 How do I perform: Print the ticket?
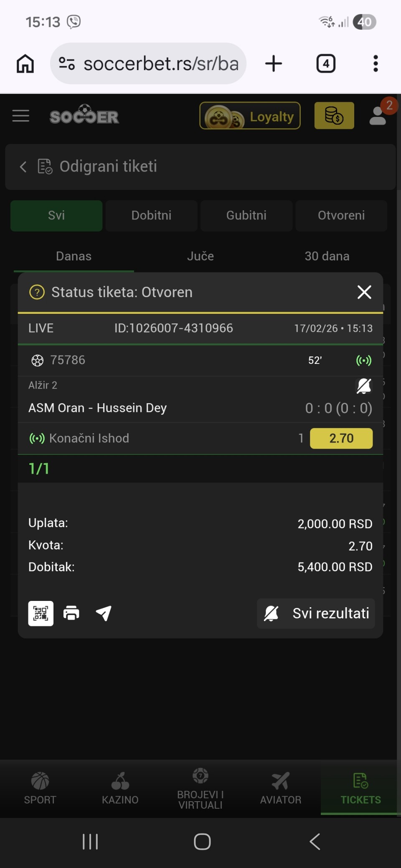click(x=71, y=613)
